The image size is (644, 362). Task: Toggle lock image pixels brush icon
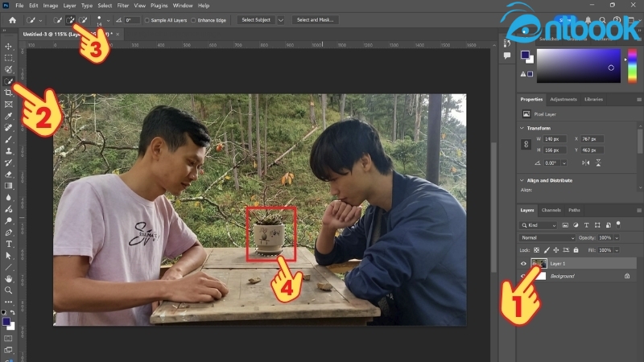click(x=547, y=250)
